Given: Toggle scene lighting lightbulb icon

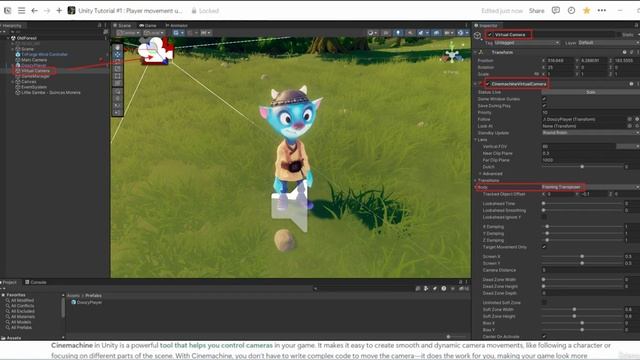Looking at the screenshot, I should [398, 33].
